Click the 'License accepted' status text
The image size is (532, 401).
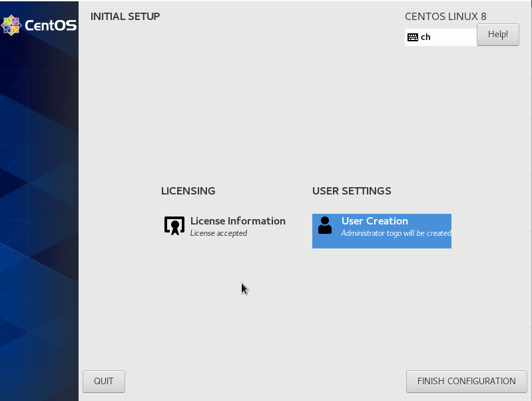pyautogui.click(x=218, y=233)
